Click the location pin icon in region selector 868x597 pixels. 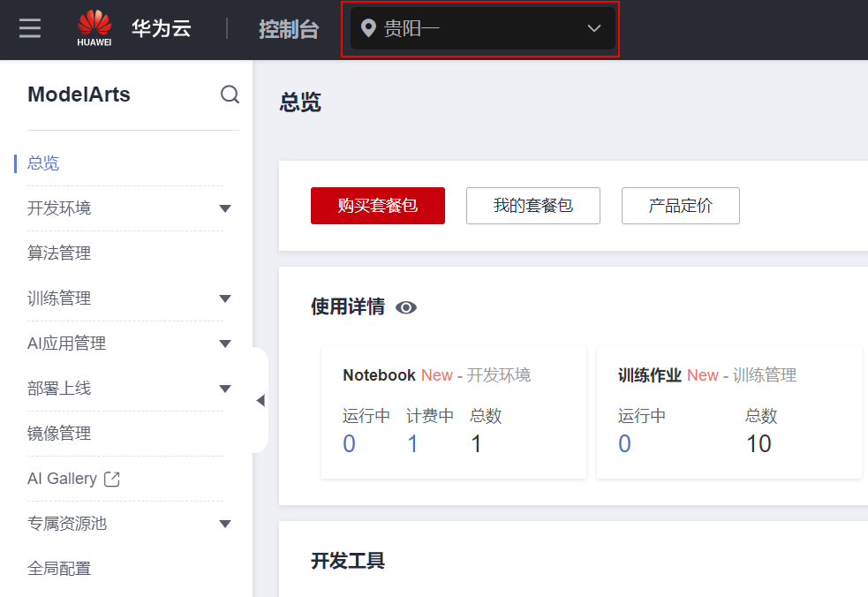coord(369,28)
